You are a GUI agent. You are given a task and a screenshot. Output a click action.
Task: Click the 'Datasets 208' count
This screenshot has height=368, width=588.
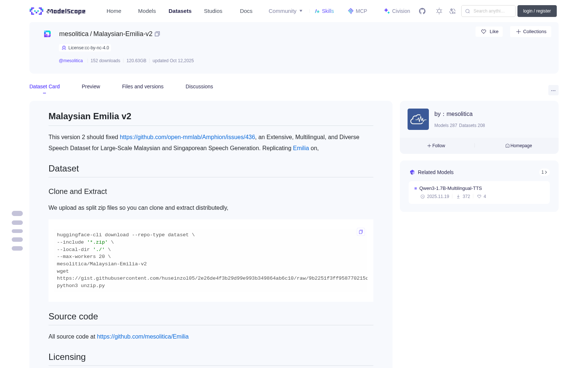click(x=472, y=125)
